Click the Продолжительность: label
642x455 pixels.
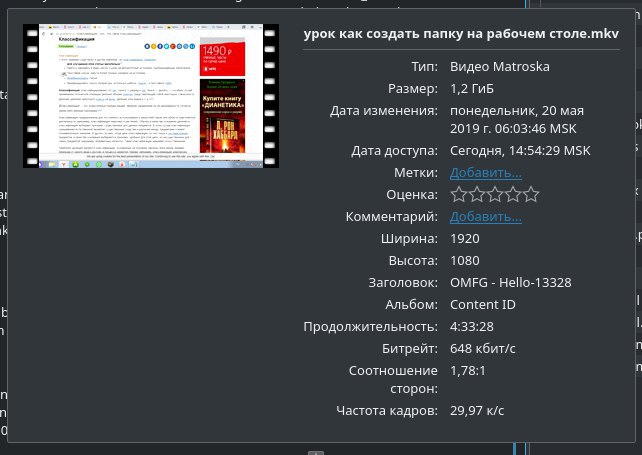tap(371, 327)
